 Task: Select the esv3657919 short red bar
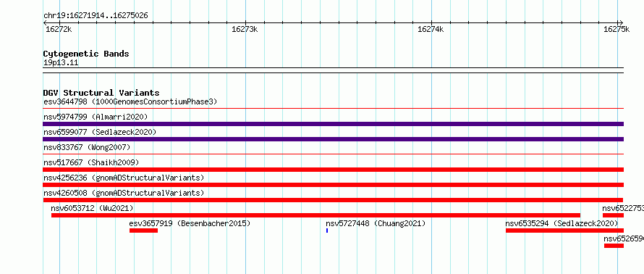pos(143,231)
